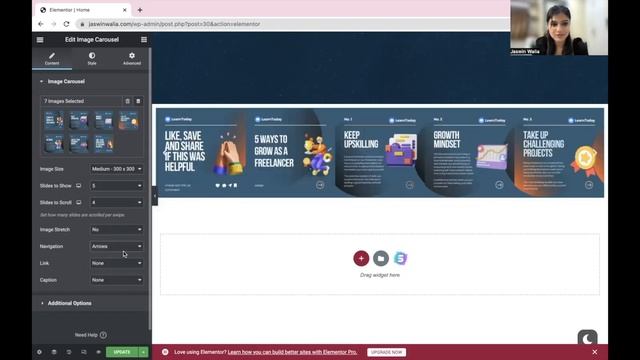Open the Slides to Scroll dropdown
The image size is (640, 360).
coord(116,202)
